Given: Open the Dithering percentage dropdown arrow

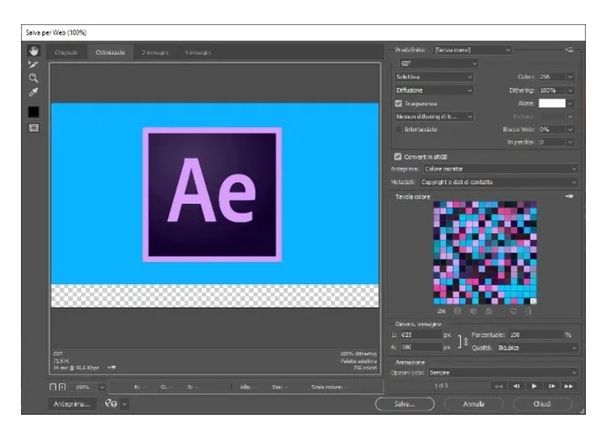Looking at the screenshot, I should (x=570, y=91).
